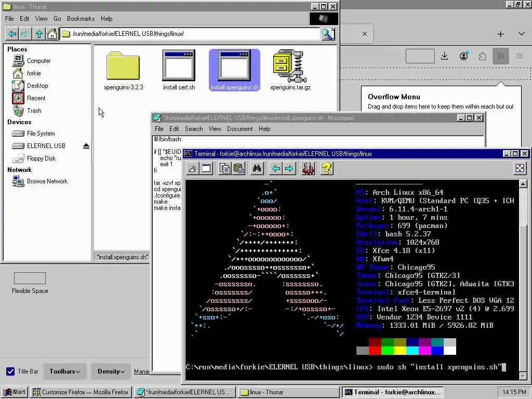Open Desktop in Thunar sidebar
Image resolution: width=532 pixels, height=399 pixels.
30,86
